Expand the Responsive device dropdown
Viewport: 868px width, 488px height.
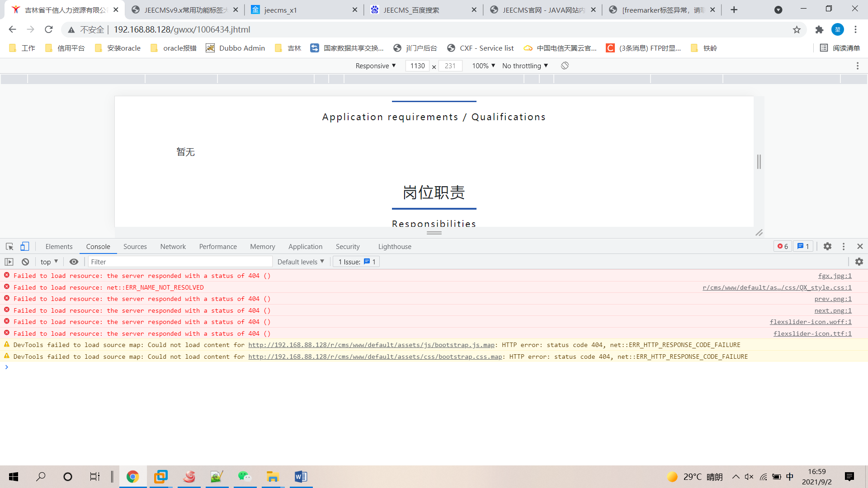click(x=375, y=66)
